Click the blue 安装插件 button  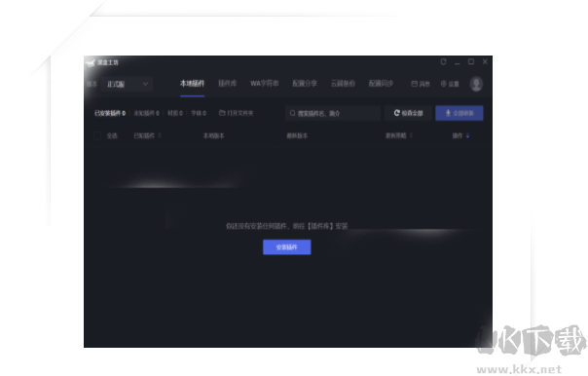coord(287,246)
